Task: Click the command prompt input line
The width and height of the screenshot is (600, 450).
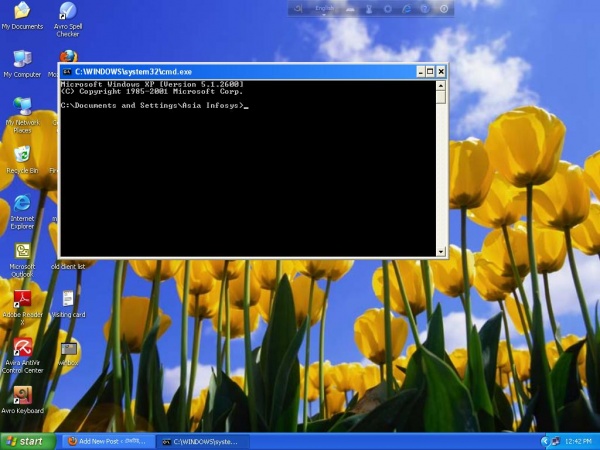Action: point(155,106)
